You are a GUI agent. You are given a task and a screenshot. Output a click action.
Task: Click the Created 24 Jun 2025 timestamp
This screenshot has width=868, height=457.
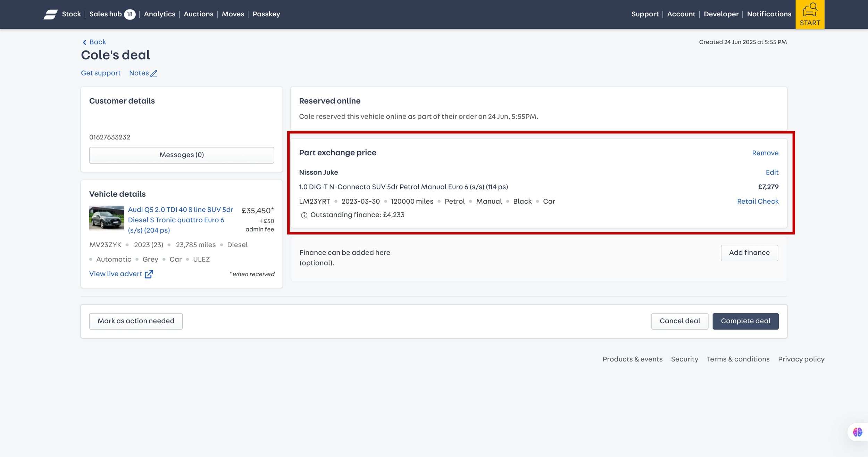point(743,42)
